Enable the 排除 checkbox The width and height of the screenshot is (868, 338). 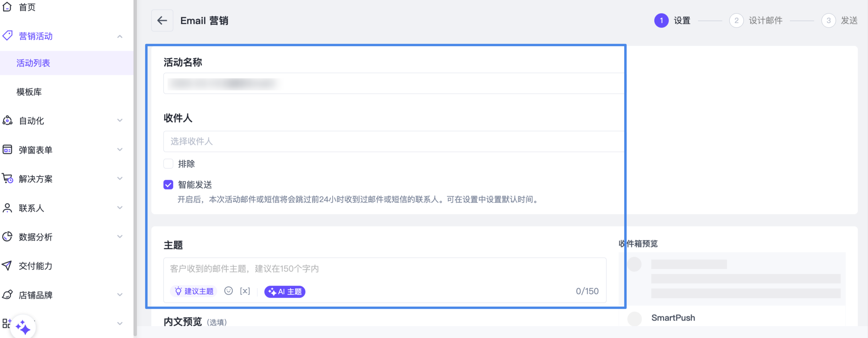(168, 164)
